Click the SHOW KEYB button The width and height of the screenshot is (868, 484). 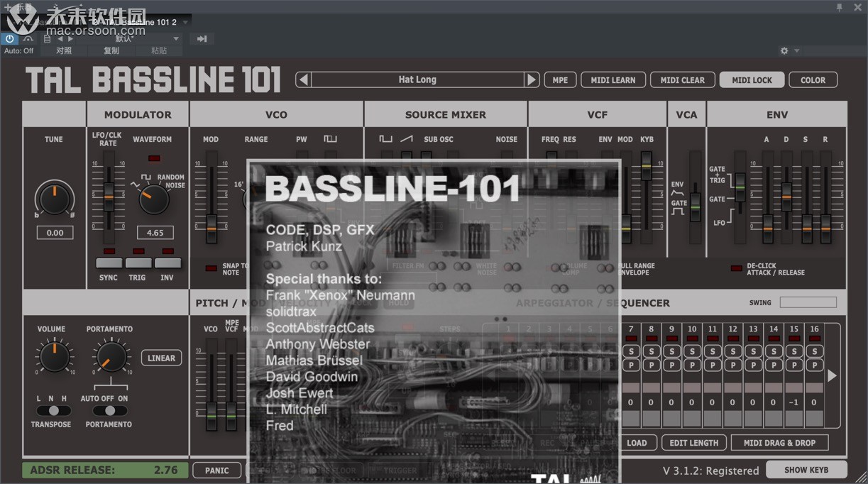(x=806, y=470)
